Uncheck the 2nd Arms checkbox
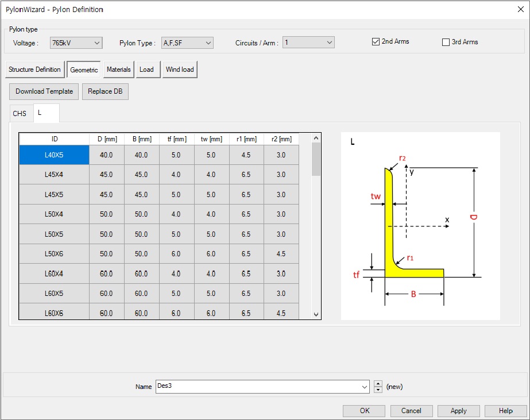This screenshot has width=530, height=420. [376, 42]
